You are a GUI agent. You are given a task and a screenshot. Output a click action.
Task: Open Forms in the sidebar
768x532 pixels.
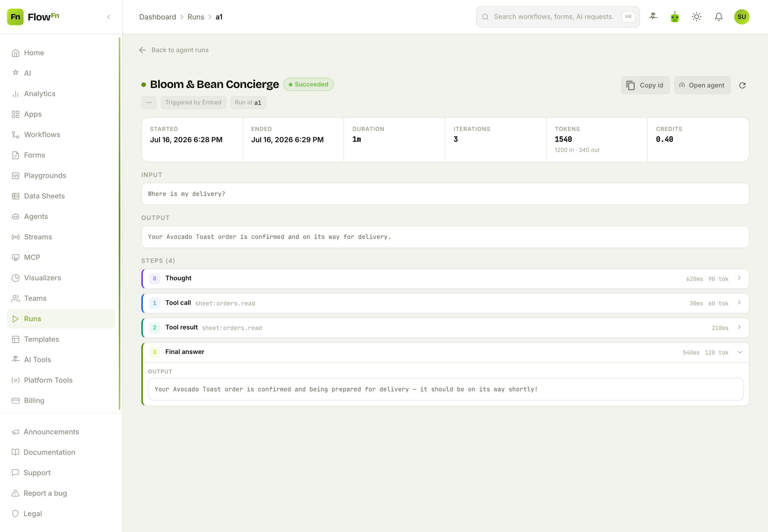[61, 155]
